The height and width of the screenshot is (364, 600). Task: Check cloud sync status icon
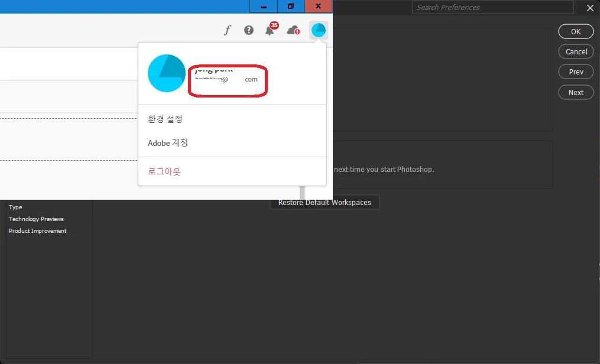[293, 30]
